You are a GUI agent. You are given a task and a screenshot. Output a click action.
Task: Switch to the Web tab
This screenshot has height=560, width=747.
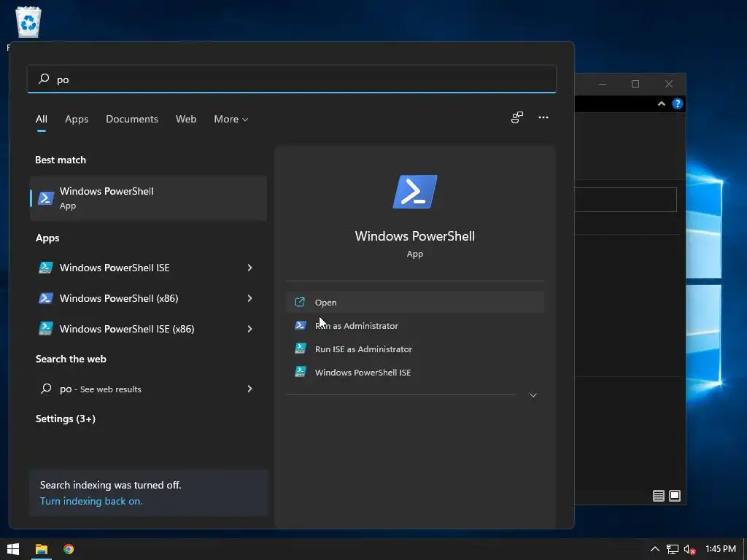tap(186, 119)
